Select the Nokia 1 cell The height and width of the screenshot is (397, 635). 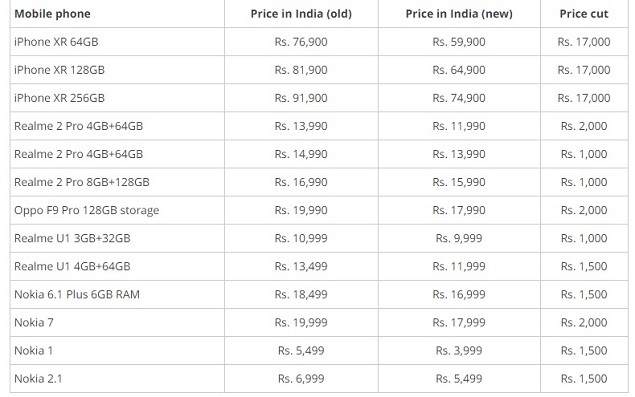coord(33,350)
